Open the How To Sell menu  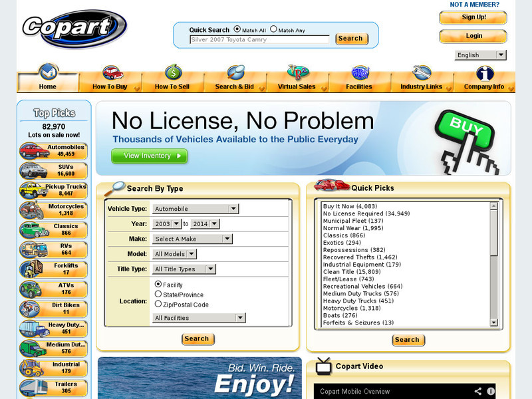click(172, 82)
